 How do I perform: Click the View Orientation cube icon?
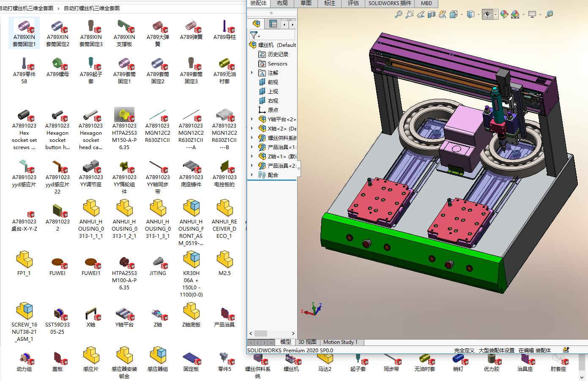click(453, 14)
